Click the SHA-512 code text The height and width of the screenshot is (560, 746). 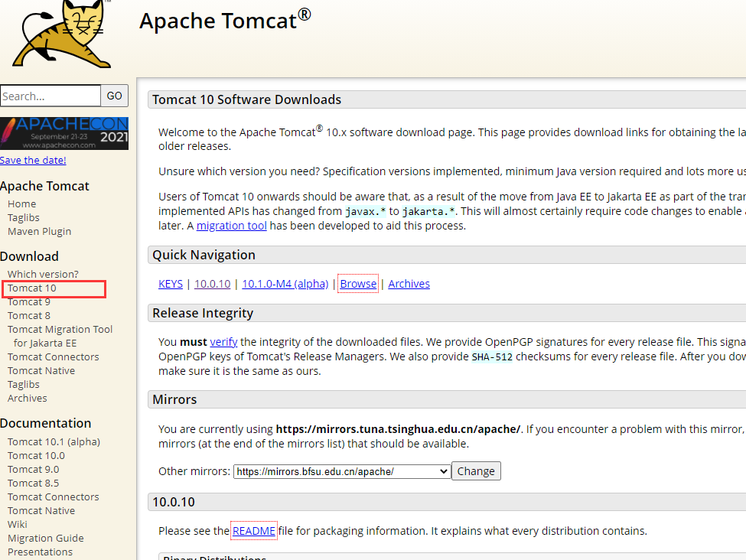[492, 357]
